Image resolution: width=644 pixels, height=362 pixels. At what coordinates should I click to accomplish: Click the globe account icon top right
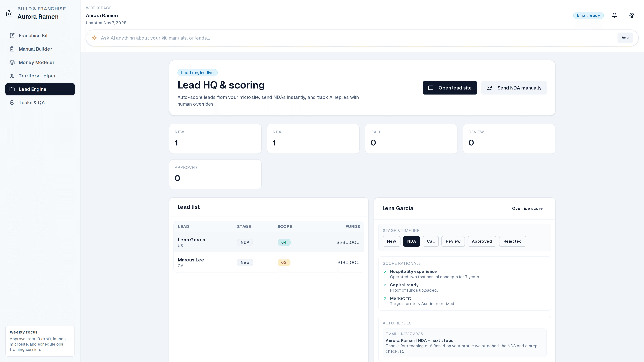click(x=632, y=15)
